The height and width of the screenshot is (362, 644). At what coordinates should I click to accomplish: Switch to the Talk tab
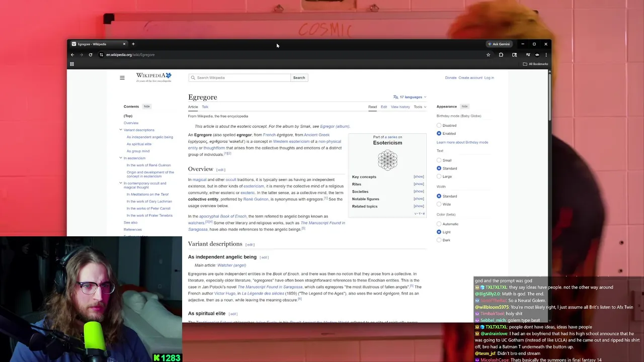click(205, 107)
